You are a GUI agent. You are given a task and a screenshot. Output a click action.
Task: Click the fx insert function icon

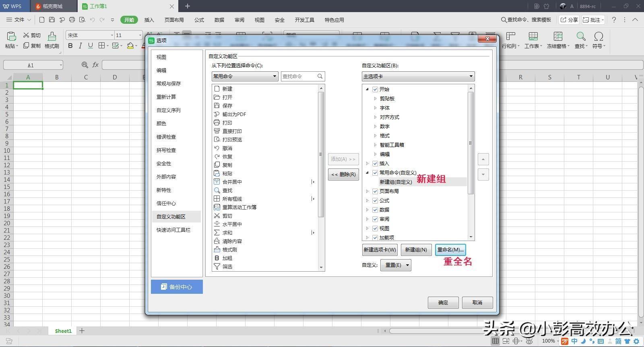coord(95,65)
